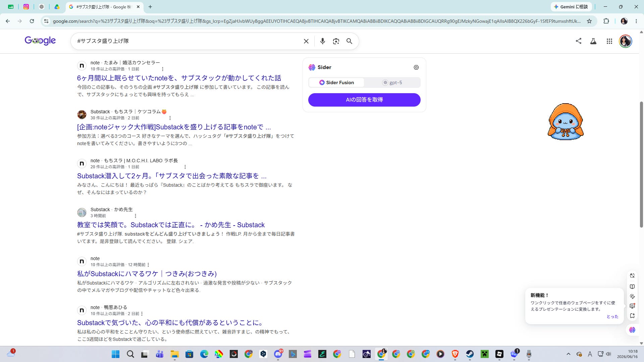Open Sider reading mode book icon
This screenshot has height=362, width=644.
coord(632,287)
